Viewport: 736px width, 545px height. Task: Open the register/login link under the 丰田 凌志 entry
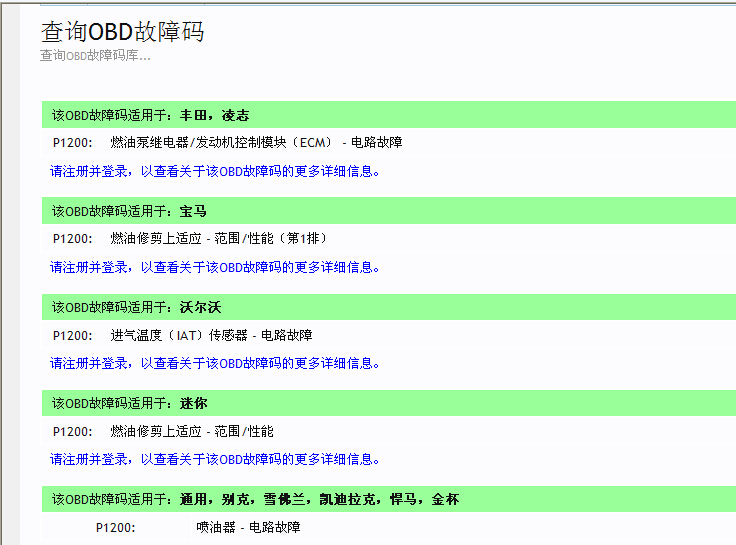[215, 171]
